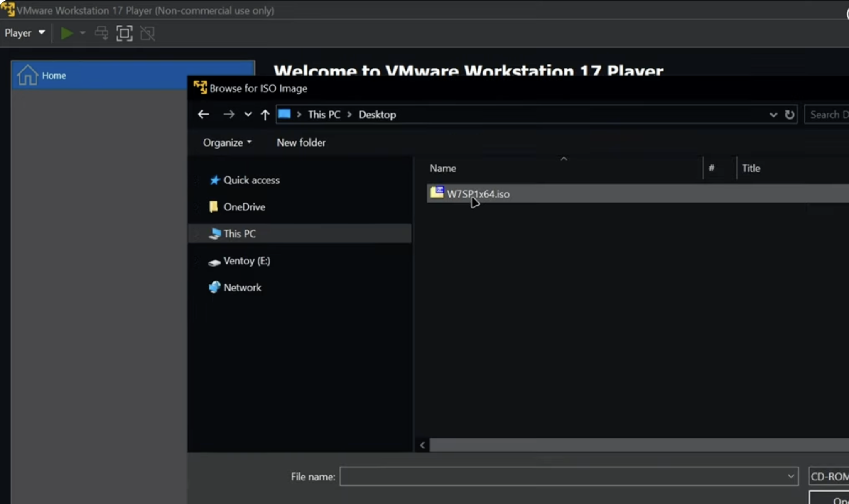Click the OneDrive folder icon
The width and height of the screenshot is (849, 504).
click(213, 206)
